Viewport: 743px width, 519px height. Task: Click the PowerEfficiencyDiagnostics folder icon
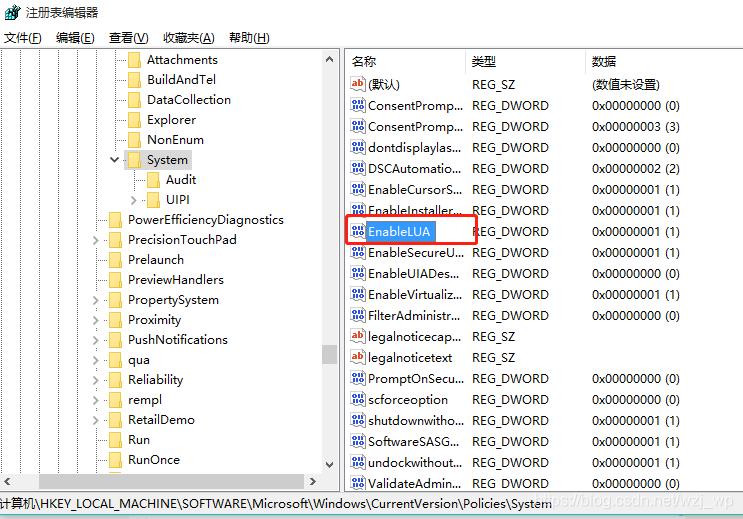click(116, 220)
